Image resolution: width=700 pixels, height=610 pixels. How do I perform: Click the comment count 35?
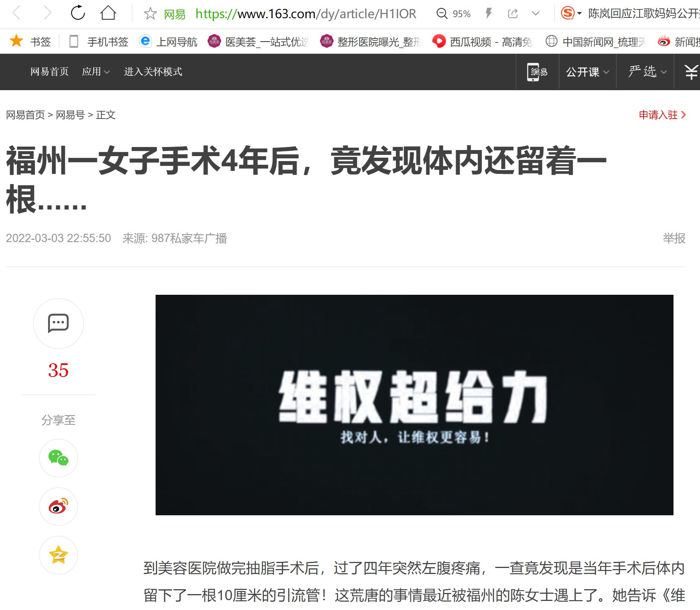(x=58, y=370)
